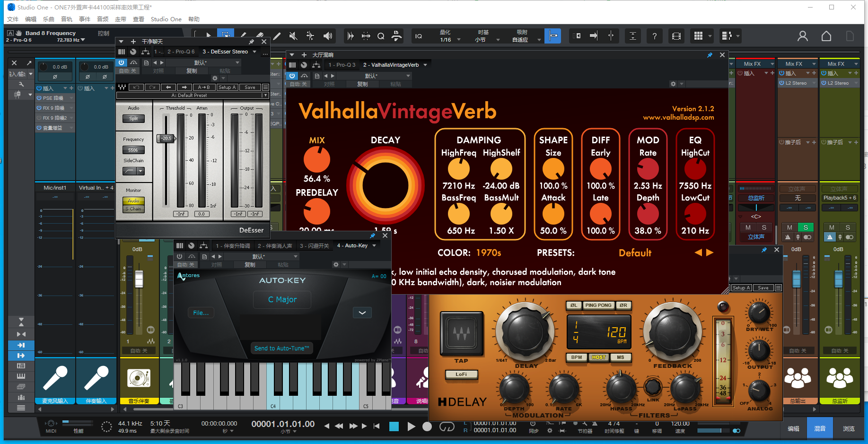The width and height of the screenshot is (868, 444).
Task: Select the Listen speaker tool
Action: tap(327, 36)
